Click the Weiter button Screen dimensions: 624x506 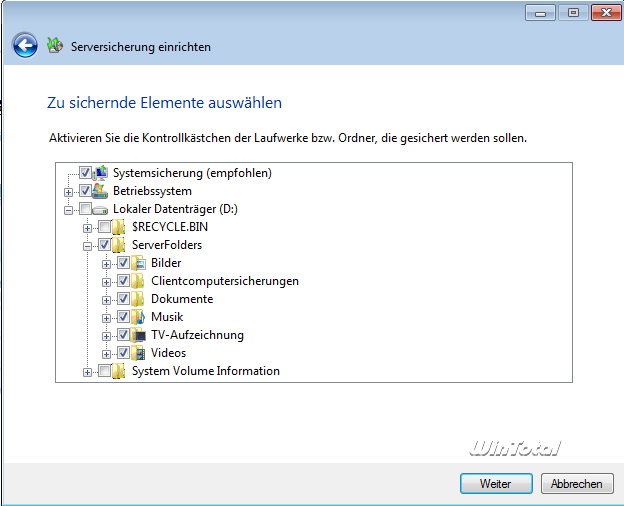(495, 483)
